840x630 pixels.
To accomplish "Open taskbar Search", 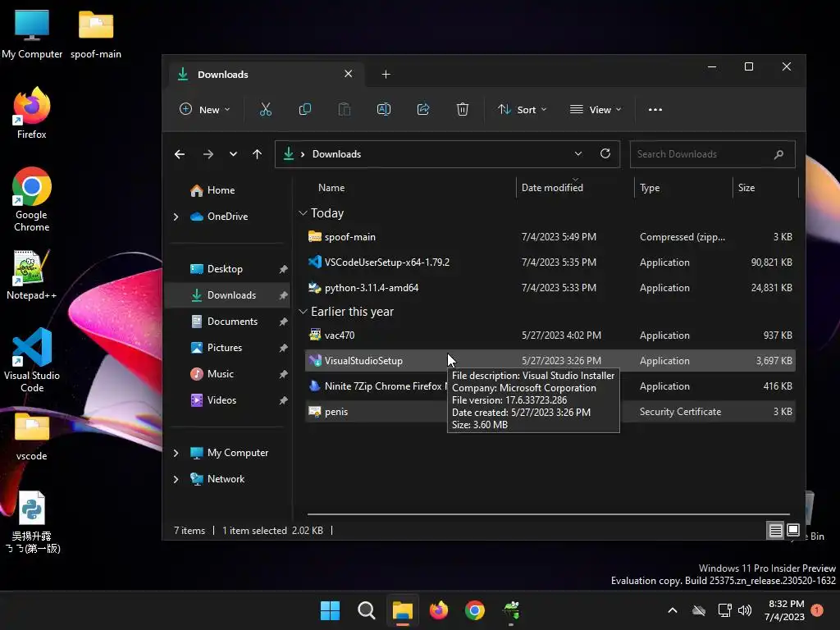I will pos(367,610).
